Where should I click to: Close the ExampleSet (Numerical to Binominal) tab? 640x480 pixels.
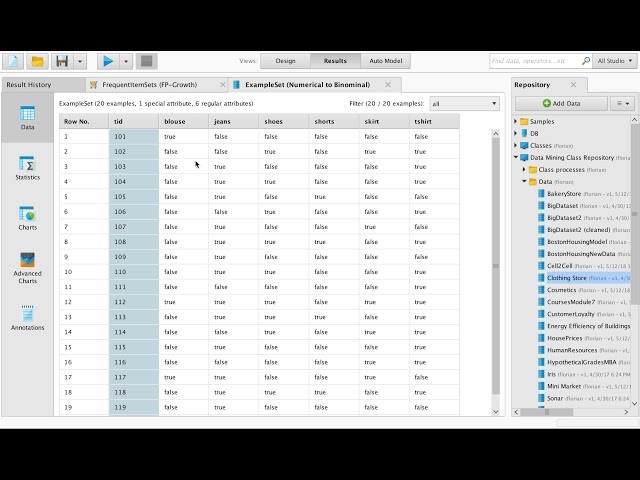click(x=388, y=84)
